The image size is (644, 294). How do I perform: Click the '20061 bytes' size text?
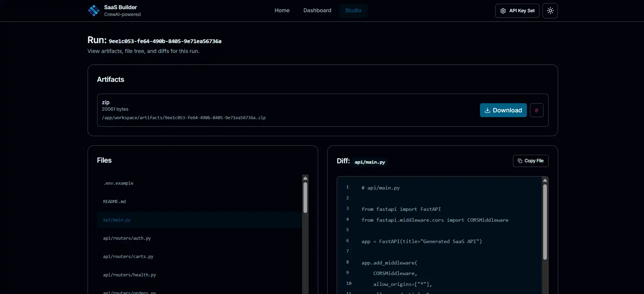pyautogui.click(x=115, y=109)
